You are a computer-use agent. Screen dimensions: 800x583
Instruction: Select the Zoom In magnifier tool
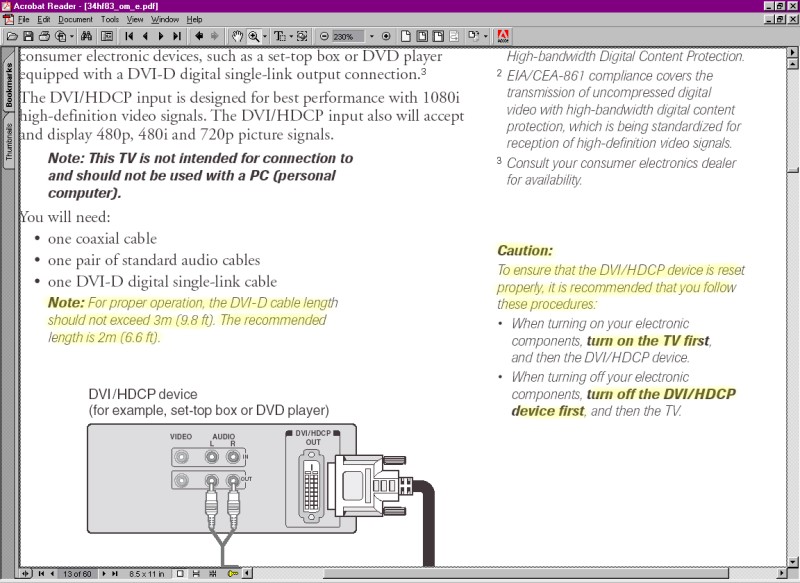tap(253, 36)
